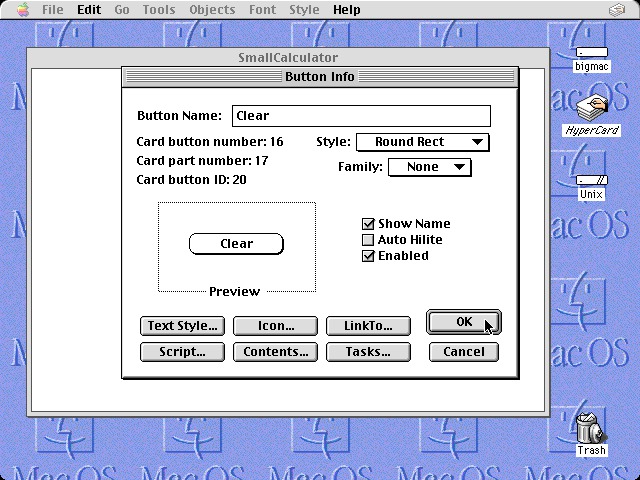Click the OK button

pyautogui.click(x=464, y=322)
